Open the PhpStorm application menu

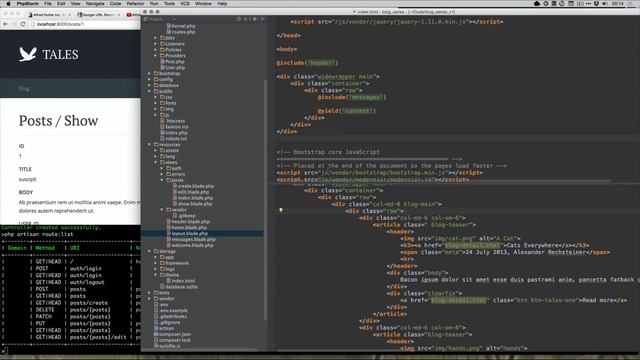click(x=27, y=4)
